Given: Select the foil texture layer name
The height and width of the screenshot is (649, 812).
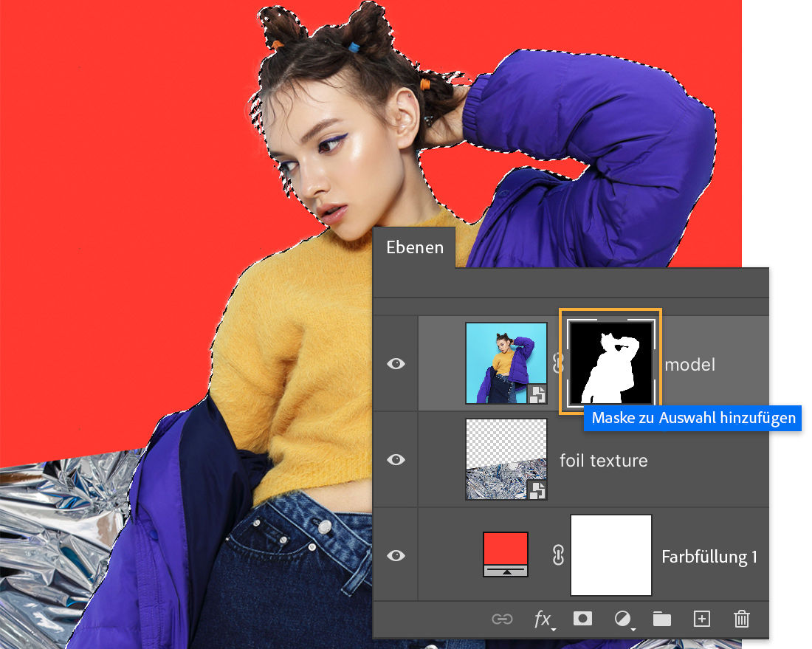Looking at the screenshot, I should click(x=603, y=461).
